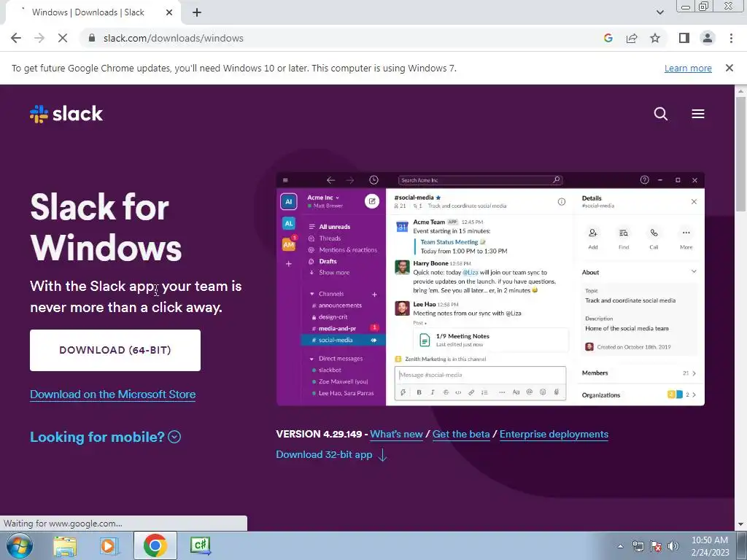This screenshot has height=560, width=747.
Task: Open Windows Explorer from the taskbar
Action: [65, 545]
